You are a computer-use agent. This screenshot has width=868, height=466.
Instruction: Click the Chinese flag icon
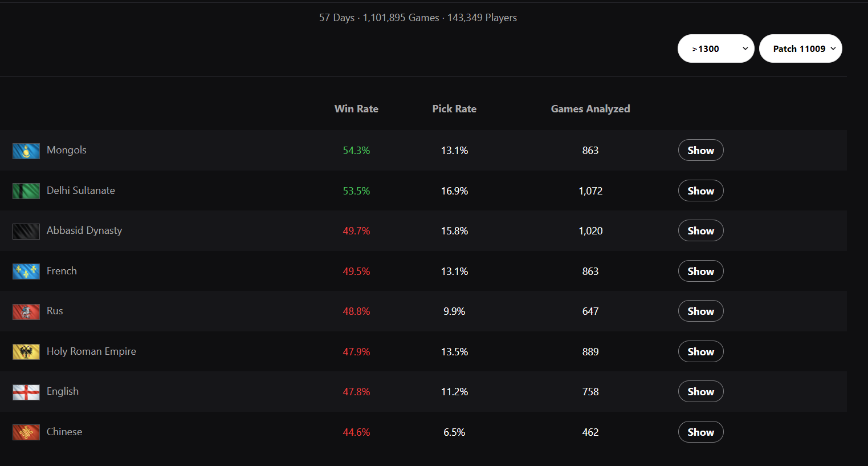26,432
